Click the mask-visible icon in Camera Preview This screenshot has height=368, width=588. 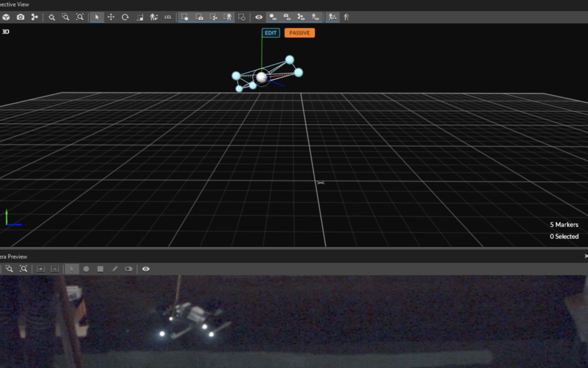[x=40, y=269]
